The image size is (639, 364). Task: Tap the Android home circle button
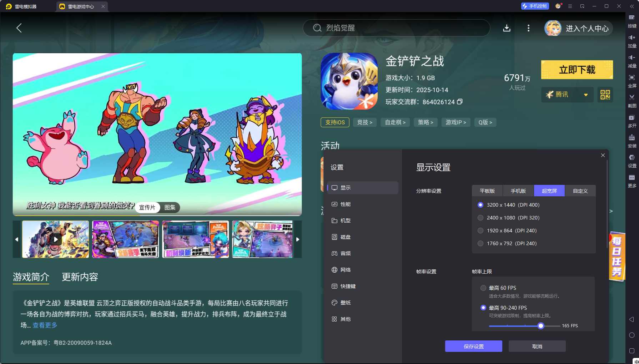pyautogui.click(x=632, y=335)
